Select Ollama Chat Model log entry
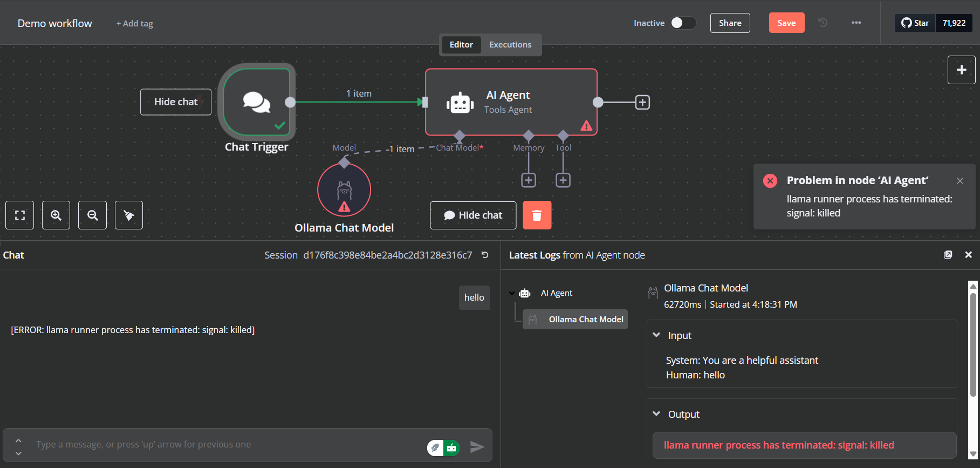 (575, 320)
